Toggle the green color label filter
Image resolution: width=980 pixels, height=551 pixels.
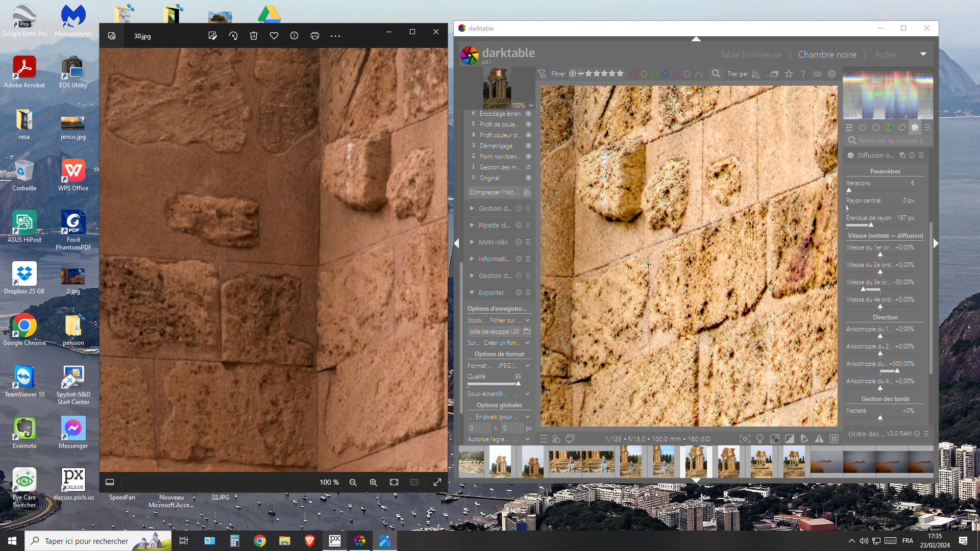(655, 74)
